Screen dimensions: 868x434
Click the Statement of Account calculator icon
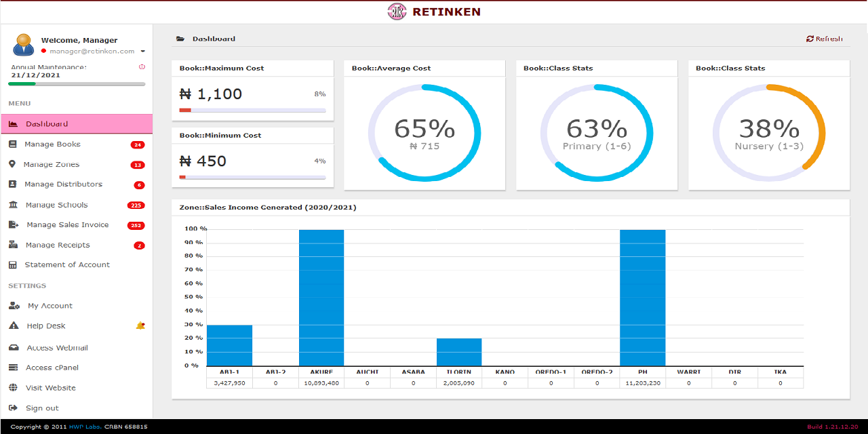12,265
